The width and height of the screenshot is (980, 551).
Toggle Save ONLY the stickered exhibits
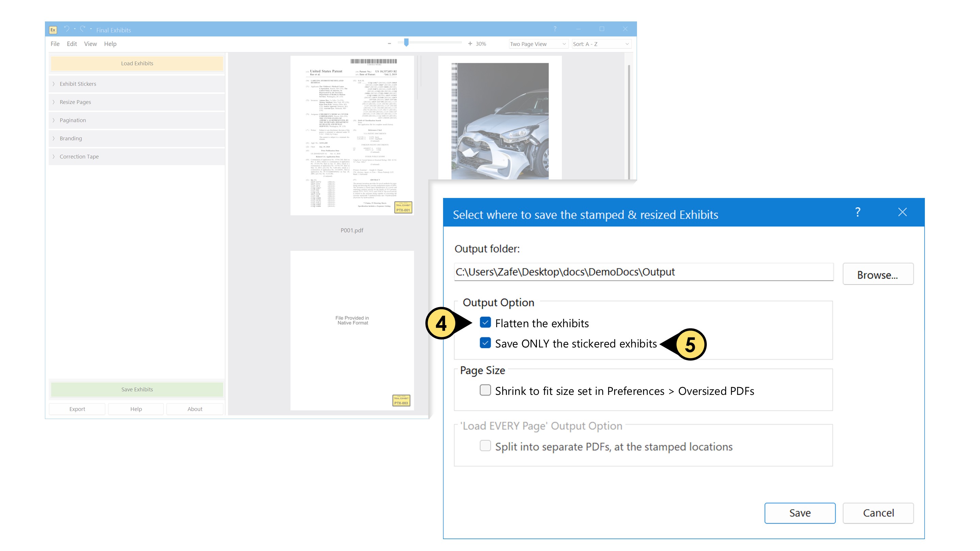coord(485,343)
